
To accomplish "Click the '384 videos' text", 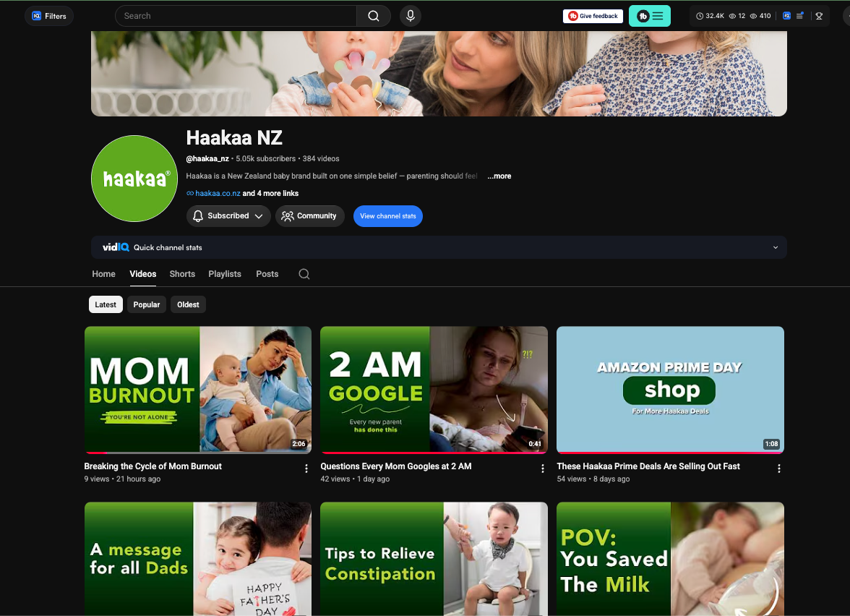I will click(321, 159).
